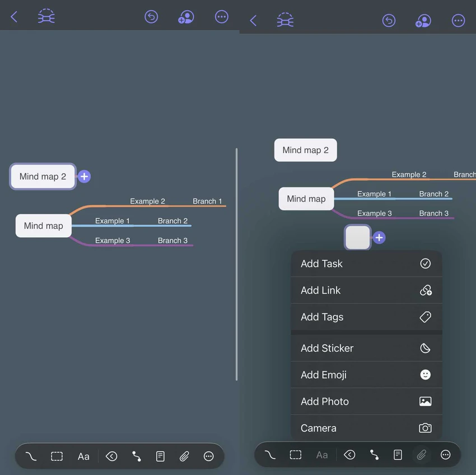Add a child with plus beside Mind map 2
Viewport: 476px width, 475px height.
tap(84, 177)
